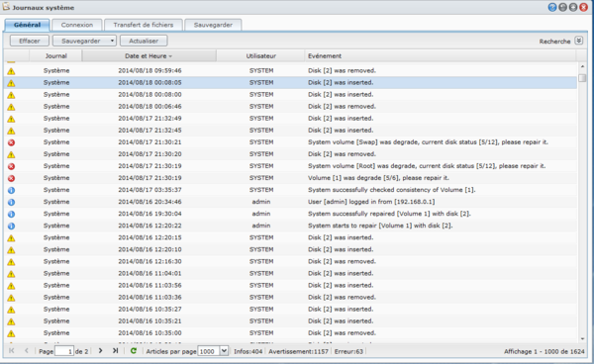Open the Articles par page dropdown

click(x=224, y=351)
